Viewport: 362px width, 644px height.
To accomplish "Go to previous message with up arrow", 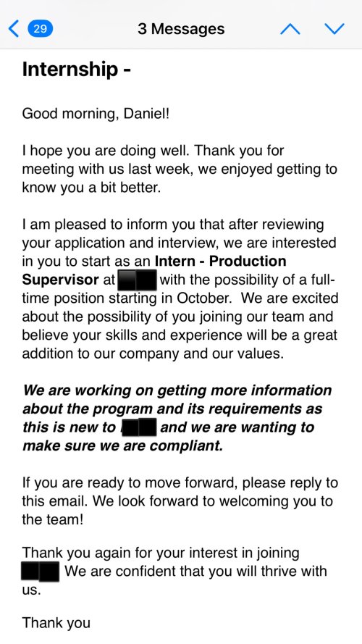I will click(290, 29).
